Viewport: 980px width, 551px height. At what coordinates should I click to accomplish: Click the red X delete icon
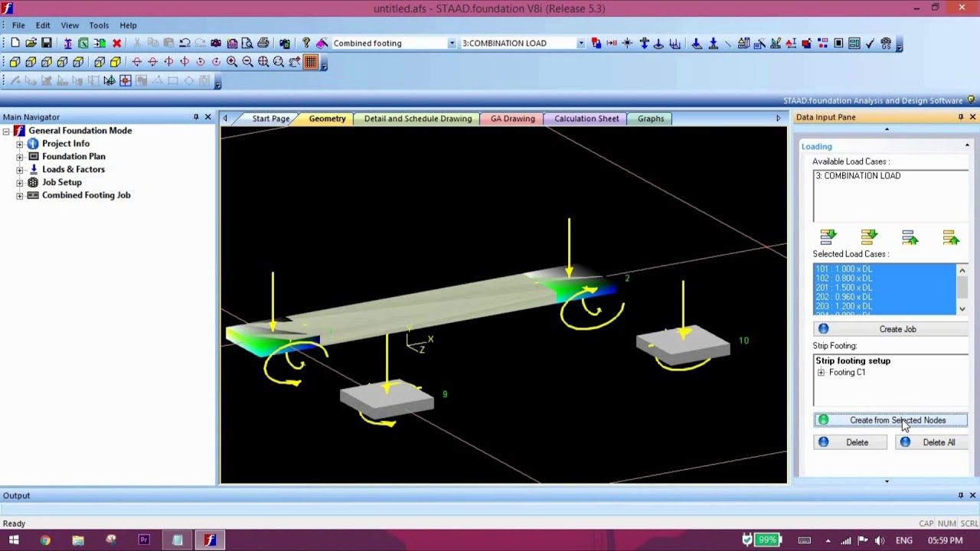click(116, 44)
